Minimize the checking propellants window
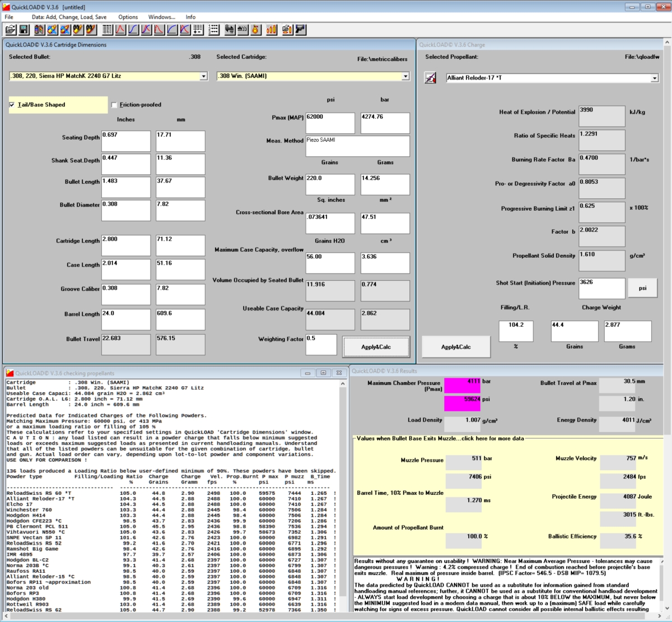672x622 pixels. (x=307, y=373)
